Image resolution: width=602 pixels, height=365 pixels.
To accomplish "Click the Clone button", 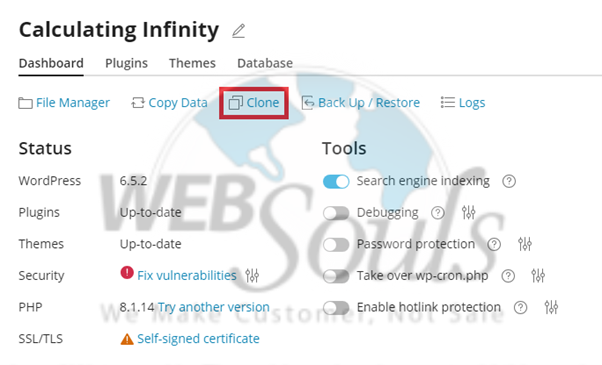I will pyautogui.click(x=254, y=103).
